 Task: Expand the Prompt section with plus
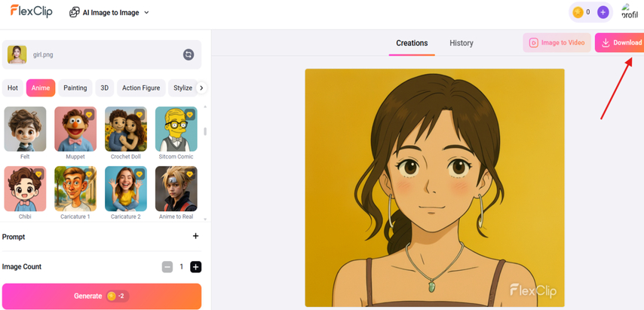tap(195, 236)
